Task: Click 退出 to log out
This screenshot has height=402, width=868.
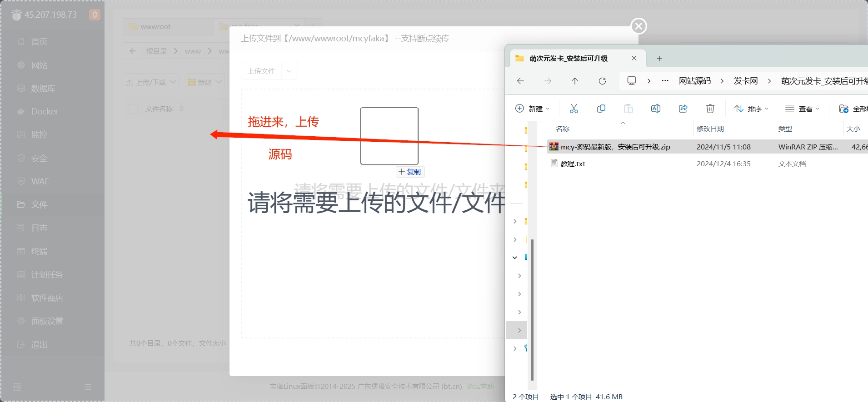Action: [39, 345]
